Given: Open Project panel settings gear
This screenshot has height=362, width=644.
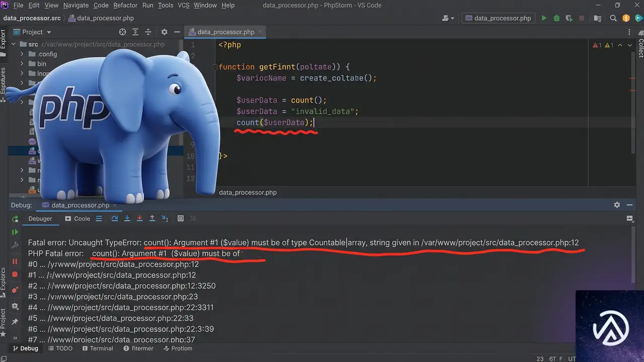Looking at the screenshot, I should 164,32.
